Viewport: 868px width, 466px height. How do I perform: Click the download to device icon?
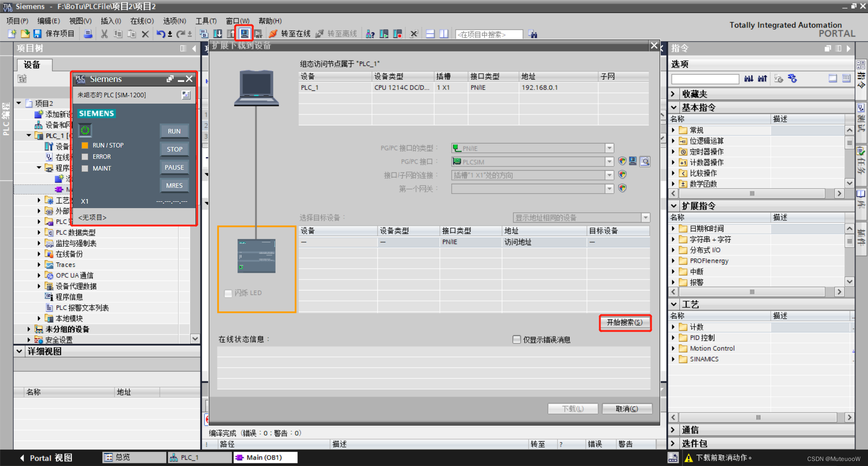coord(218,34)
